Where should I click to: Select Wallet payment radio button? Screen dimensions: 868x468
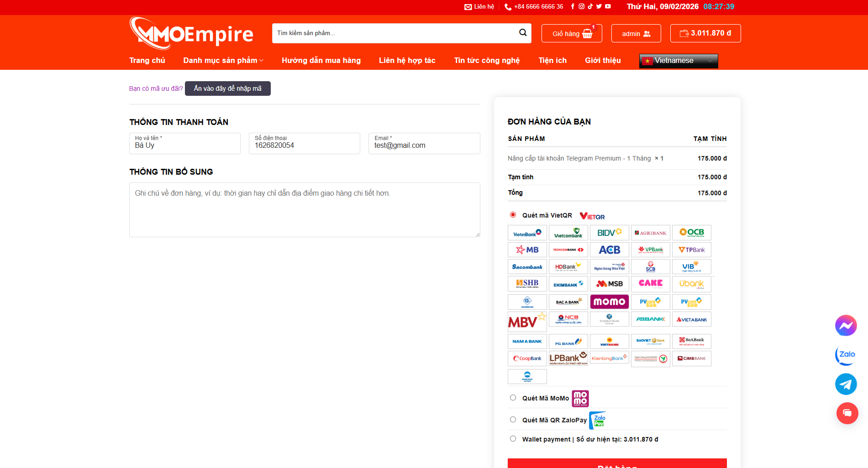[x=513, y=439]
